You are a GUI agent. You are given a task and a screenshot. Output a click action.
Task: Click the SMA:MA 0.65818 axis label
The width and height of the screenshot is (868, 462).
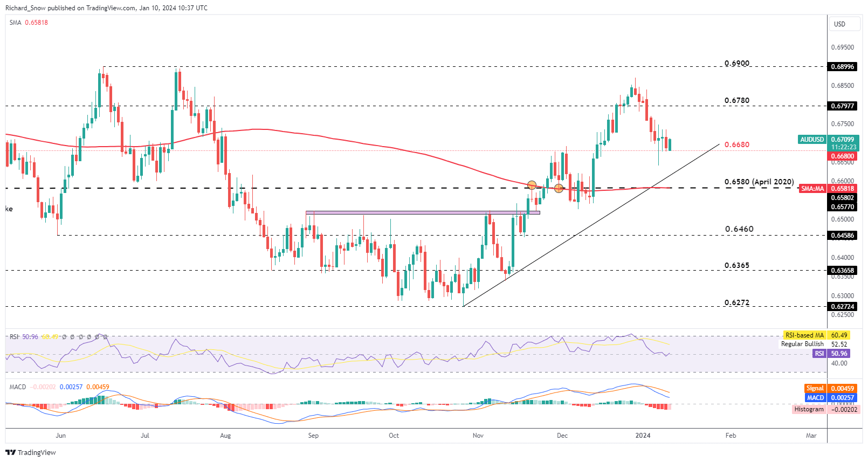click(x=828, y=189)
